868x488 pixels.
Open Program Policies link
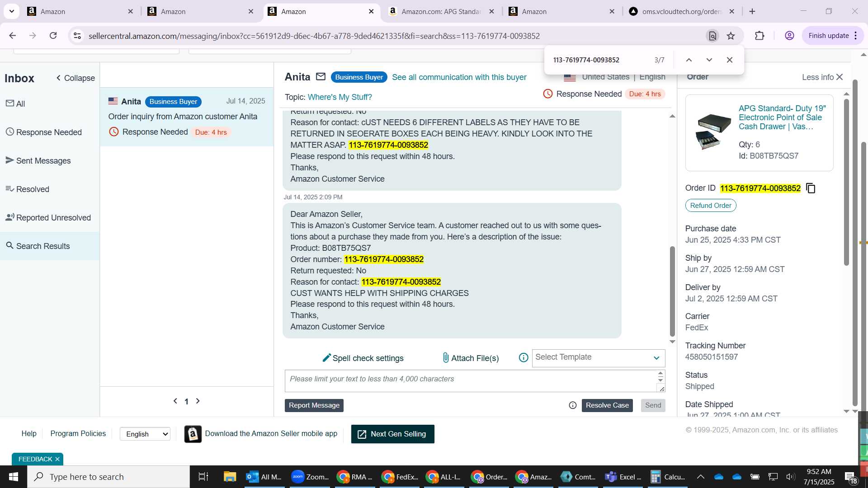[78, 433]
